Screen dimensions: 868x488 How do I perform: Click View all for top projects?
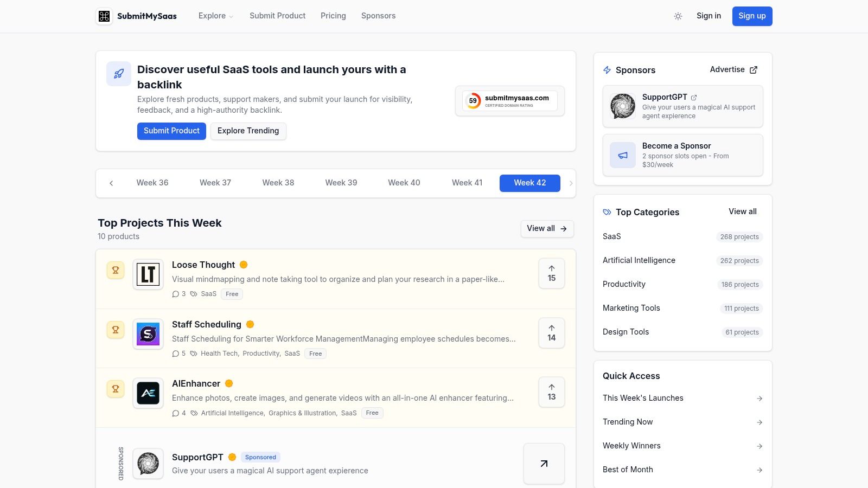pos(547,228)
